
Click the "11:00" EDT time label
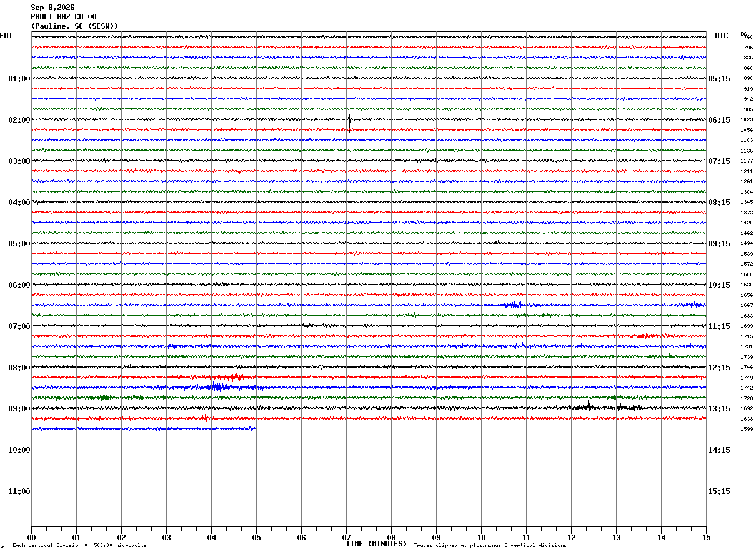click(x=19, y=491)
